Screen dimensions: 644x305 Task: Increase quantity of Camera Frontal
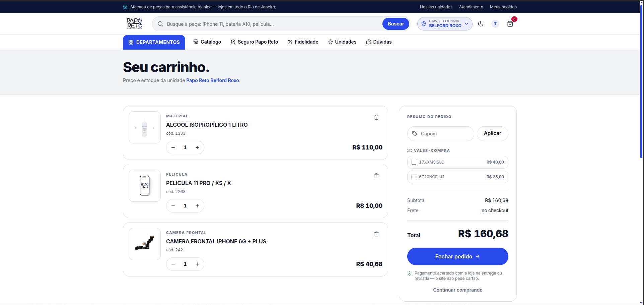[197, 264]
